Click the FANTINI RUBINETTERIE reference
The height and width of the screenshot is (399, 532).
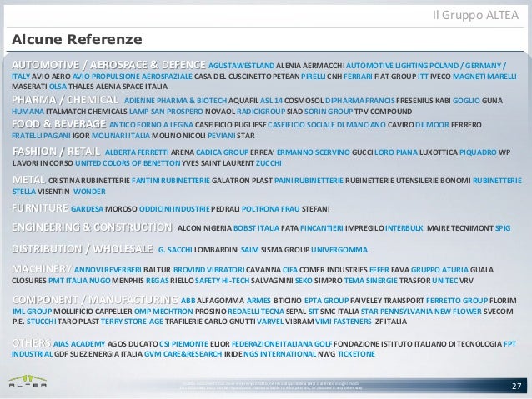click(171, 181)
